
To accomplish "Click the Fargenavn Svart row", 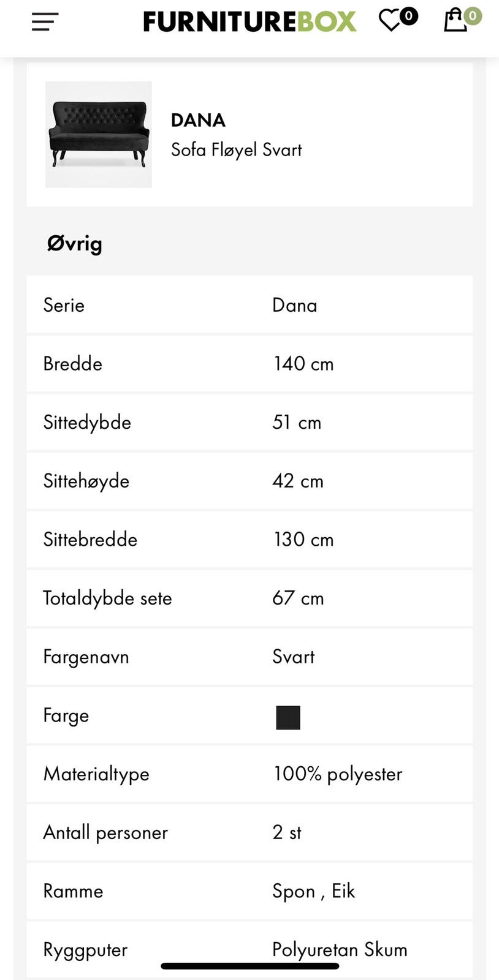I will click(x=250, y=657).
